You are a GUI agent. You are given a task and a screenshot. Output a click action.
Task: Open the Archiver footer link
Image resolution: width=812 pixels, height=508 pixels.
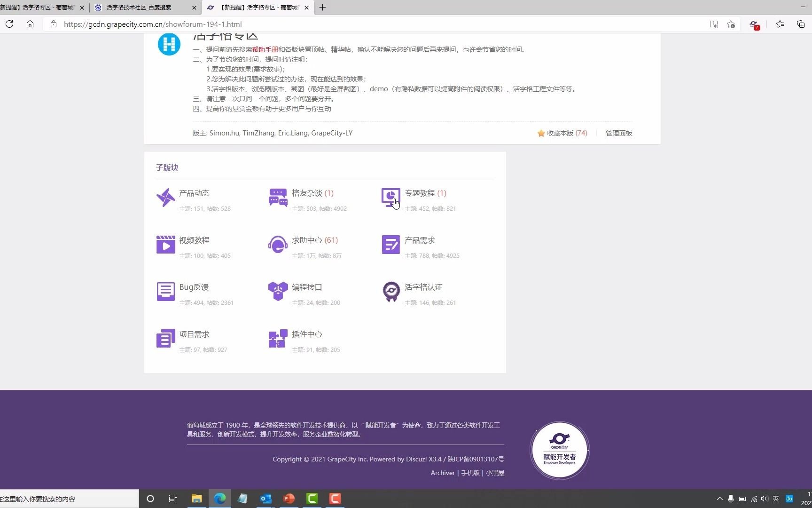pos(442,473)
